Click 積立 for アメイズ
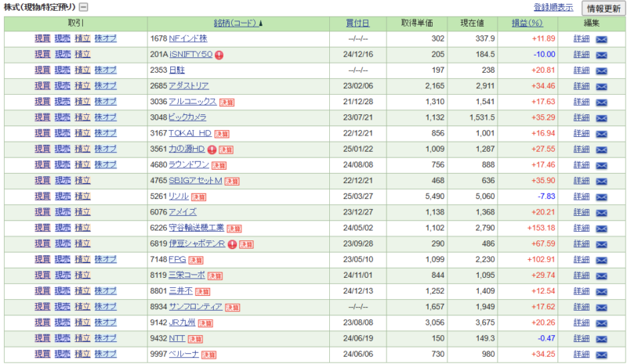Image resolution: width=627 pixels, height=364 pixels. click(x=83, y=212)
